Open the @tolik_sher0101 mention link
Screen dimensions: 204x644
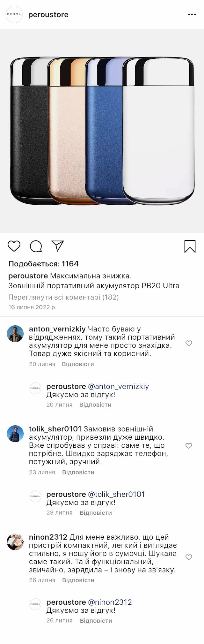tap(116, 494)
